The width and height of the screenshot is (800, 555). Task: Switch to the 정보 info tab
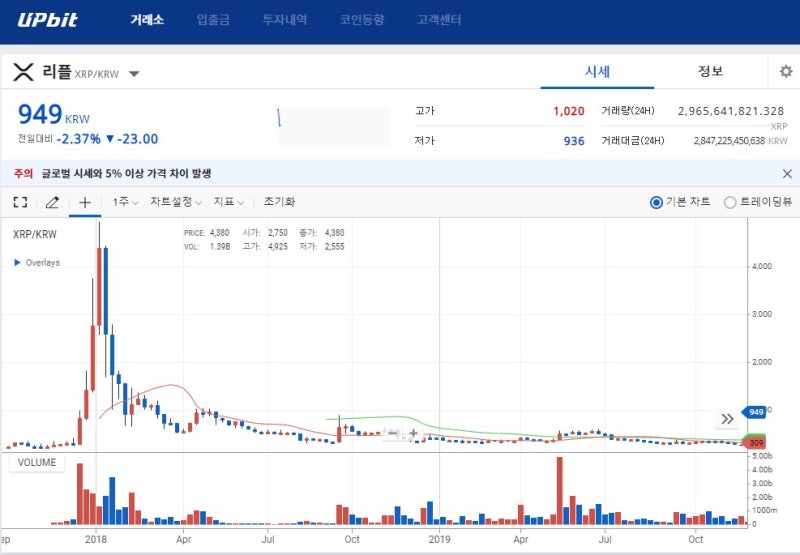tap(710, 71)
